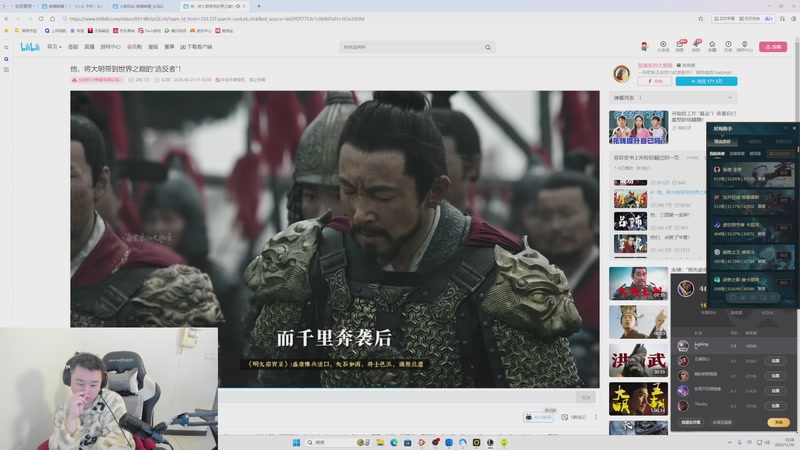Open the emperor-pointing recommended thumbnail
The width and height of the screenshot is (800, 450).
(638, 322)
